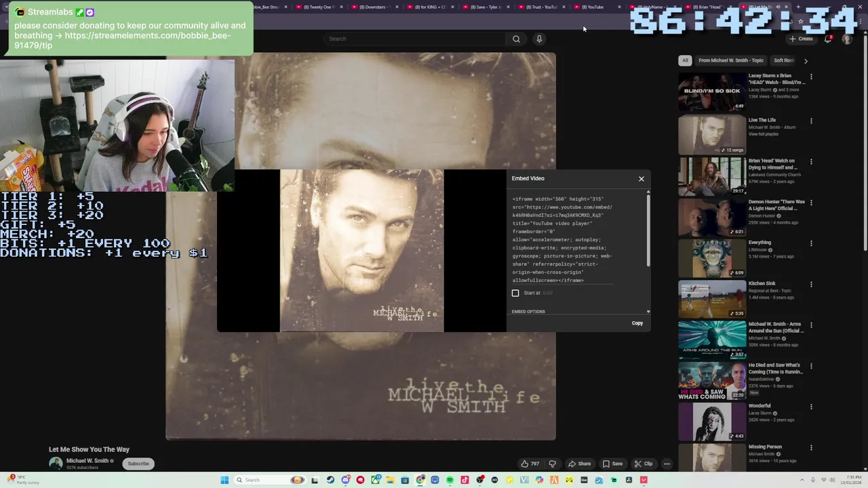
Task: Click the Embed Video dialog scrollbar
Action: click(648, 230)
